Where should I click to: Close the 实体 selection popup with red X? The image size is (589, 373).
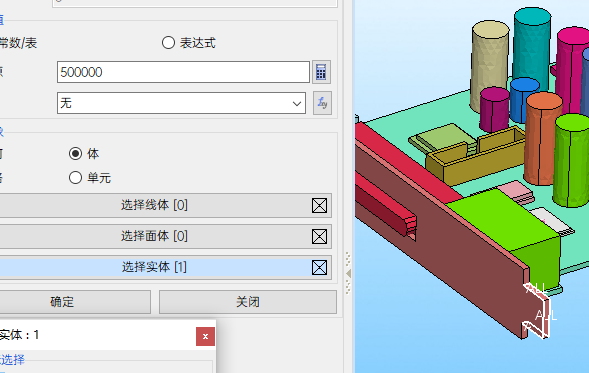point(205,336)
